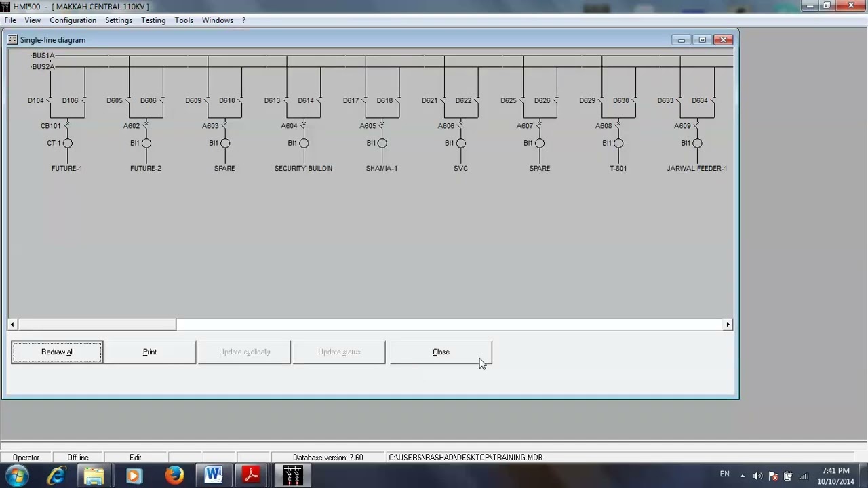Open Adobe Reader from taskbar

(x=252, y=475)
